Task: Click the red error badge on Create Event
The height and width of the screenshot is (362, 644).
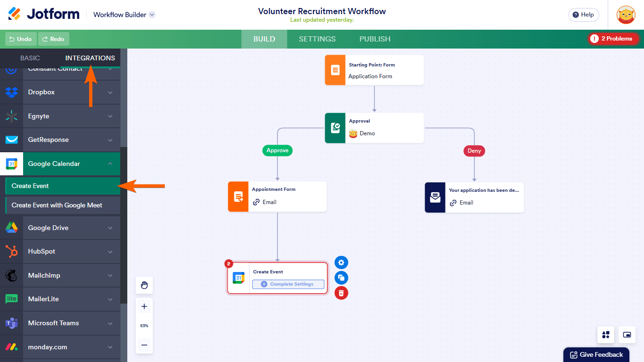Action: pos(229,263)
